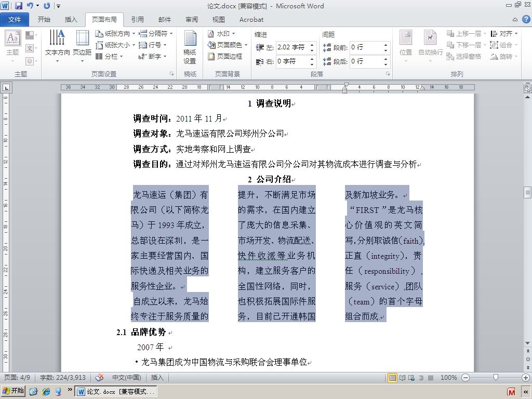
Task: Click the Start (开始) button on taskbar
Action: point(13,391)
